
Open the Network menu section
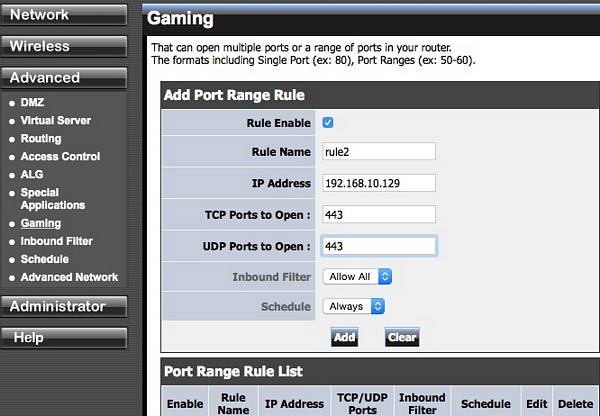pyautogui.click(x=64, y=14)
